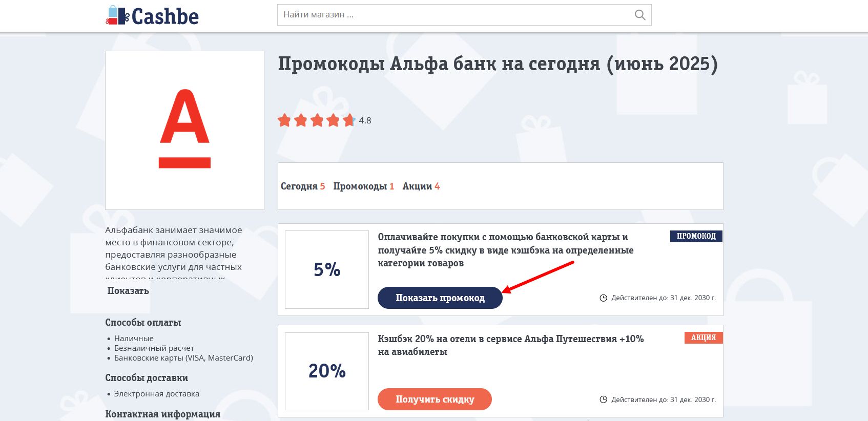The width and height of the screenshot is (868, 421).
Task: Click 'Электронная доставка' list item
Action: 156,394
